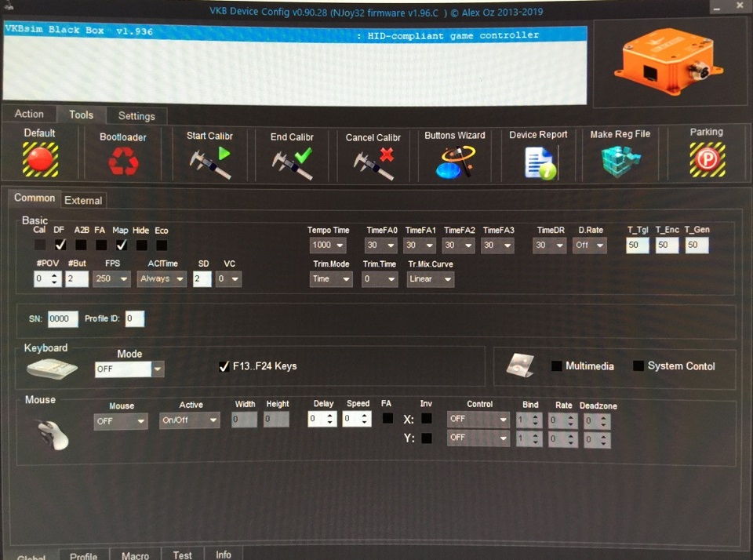Open the D.Rate dropdown
The width and height of the screenshot is (753, 560).
[590, 245]
